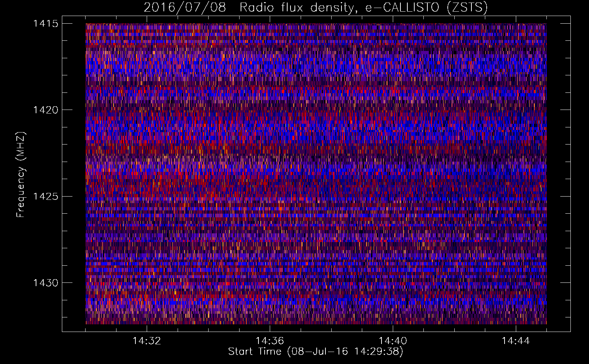Click the 14:32 time tick label

pyautogui.click(x=147, y=341)
